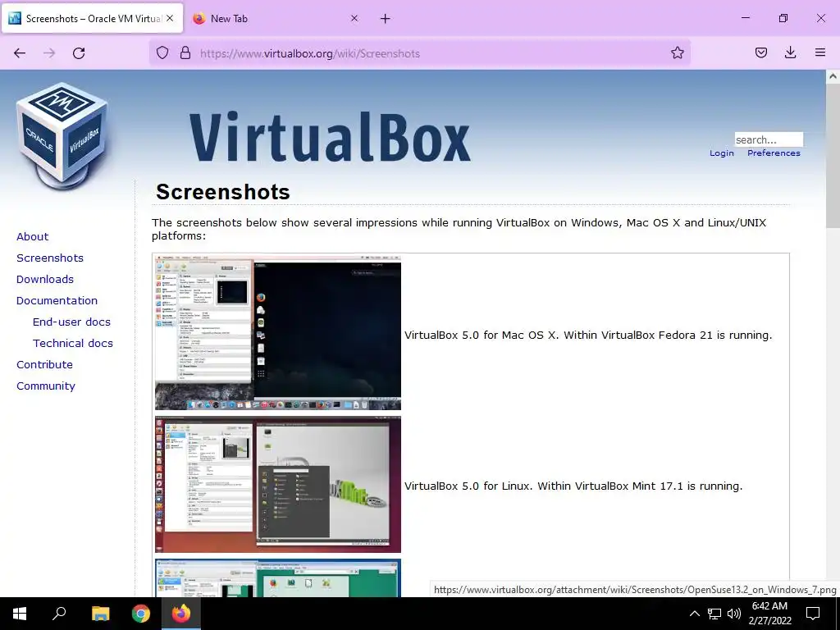The height and width of the screenshot is (630, 840).
Task: Click text 'VirtualBox 5.0 for Linux'
Action: click(468, 486)
